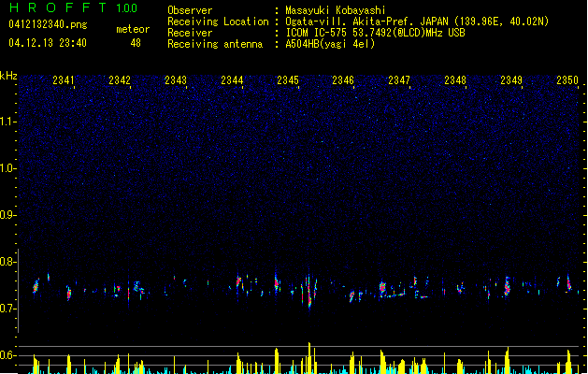Image resolution: width=588 pixels, height=374 pixels.
Task: Select the filename 0412132340.png
Action: click(x=48, y=24)
